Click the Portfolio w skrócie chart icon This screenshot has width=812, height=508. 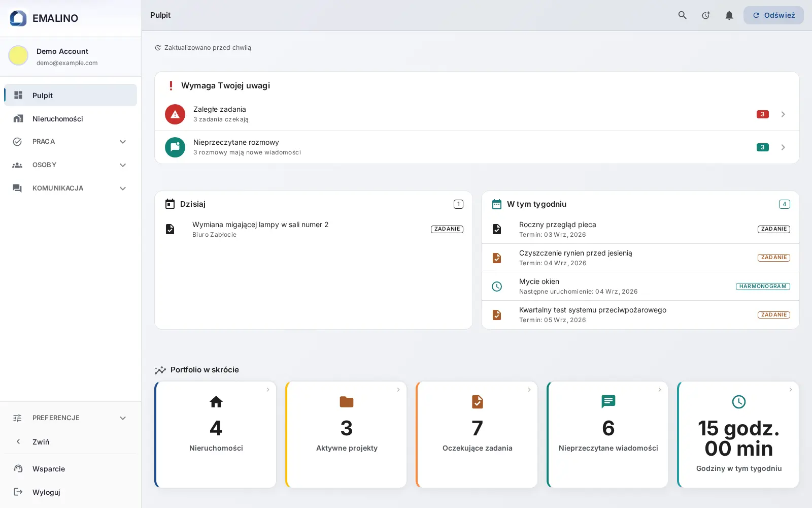(160, 370)
